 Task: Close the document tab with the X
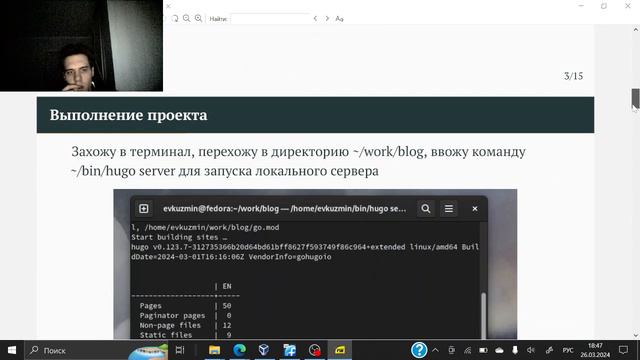click(168, 6)
